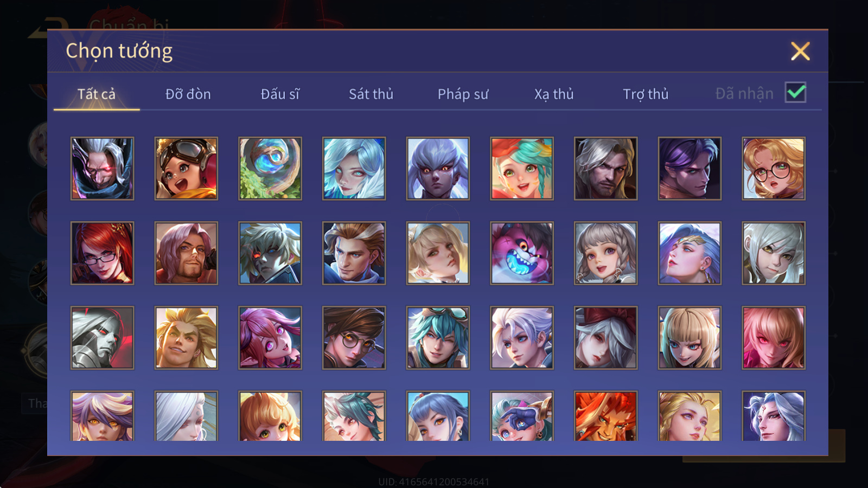Pick the teal-haired hero wearing goggles
Viewport: 868px width, 488px height.
438,337
